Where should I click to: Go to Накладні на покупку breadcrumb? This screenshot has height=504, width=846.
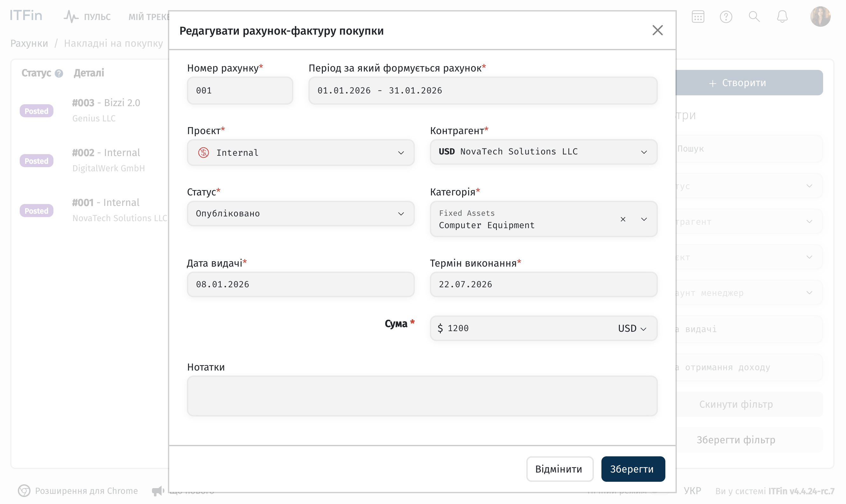coord(114,44)
